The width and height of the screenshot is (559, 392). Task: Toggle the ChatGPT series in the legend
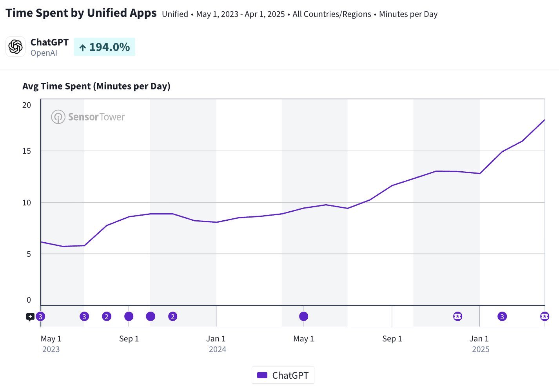coord(283,375)
